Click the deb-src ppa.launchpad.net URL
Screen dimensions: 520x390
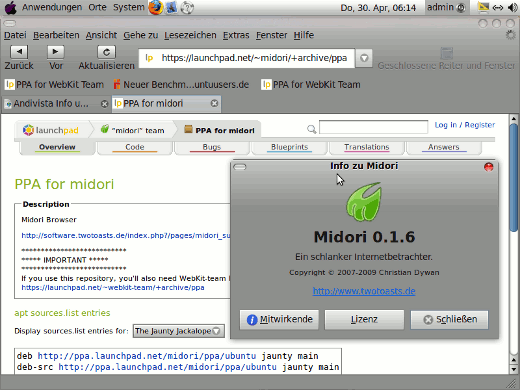pos(167,367)
